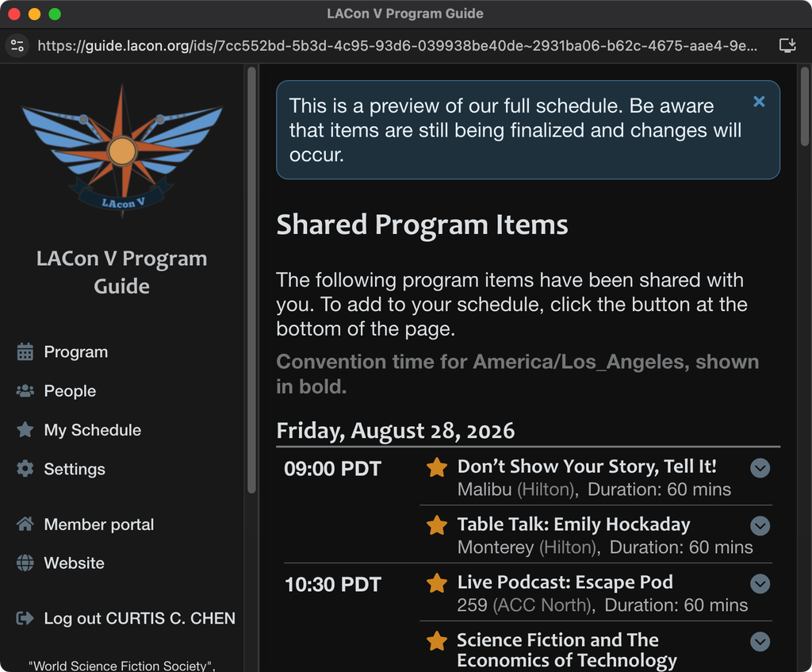This screenshot has height=672, width=812.
Task: Open the Program menu item
Action: 75,351
